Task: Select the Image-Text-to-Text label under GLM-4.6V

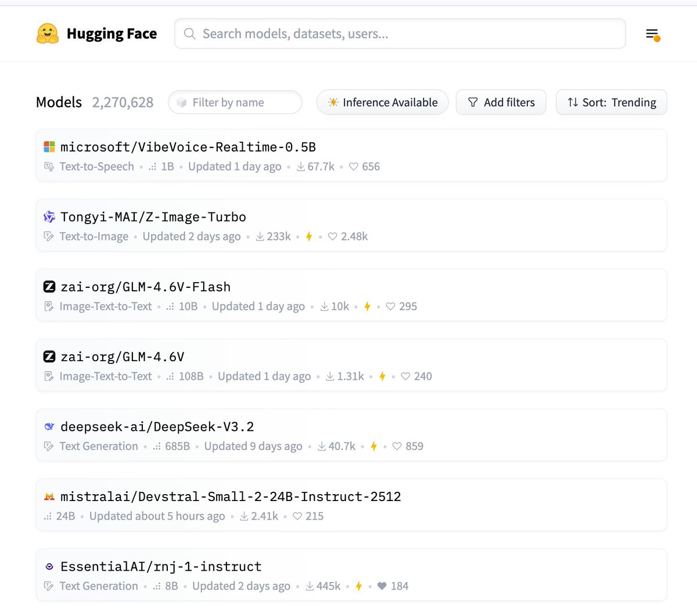Action: [105, 376]
